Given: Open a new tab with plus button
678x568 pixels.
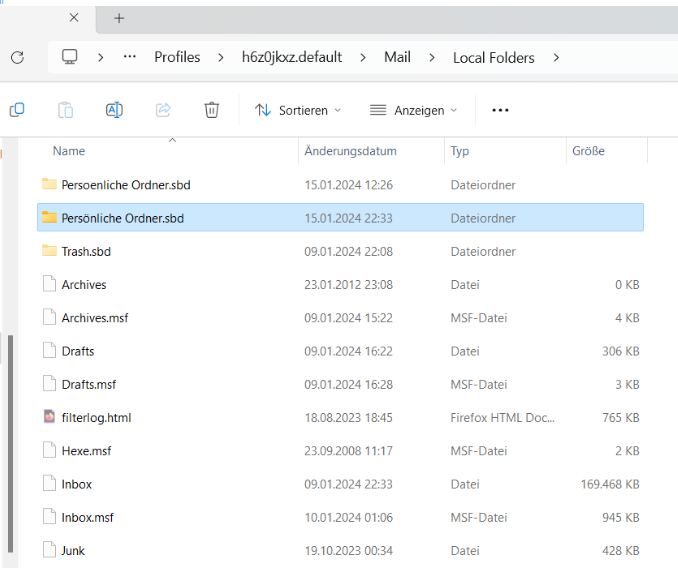Looking at the screenshot, I should click(x=119, y=18).
